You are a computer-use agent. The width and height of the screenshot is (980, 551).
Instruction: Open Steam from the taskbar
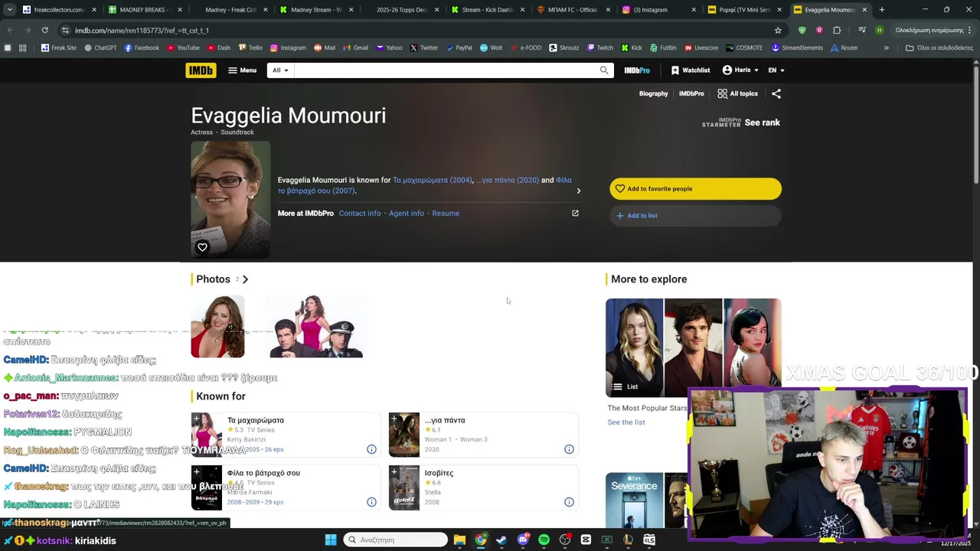pos(501,540)
